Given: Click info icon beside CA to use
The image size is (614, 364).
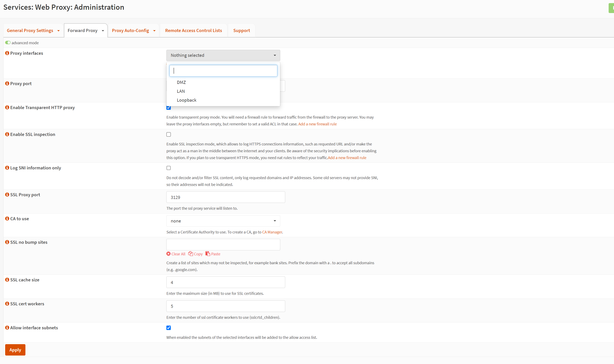Looking at the screenshot, I should tap(7, 219).
